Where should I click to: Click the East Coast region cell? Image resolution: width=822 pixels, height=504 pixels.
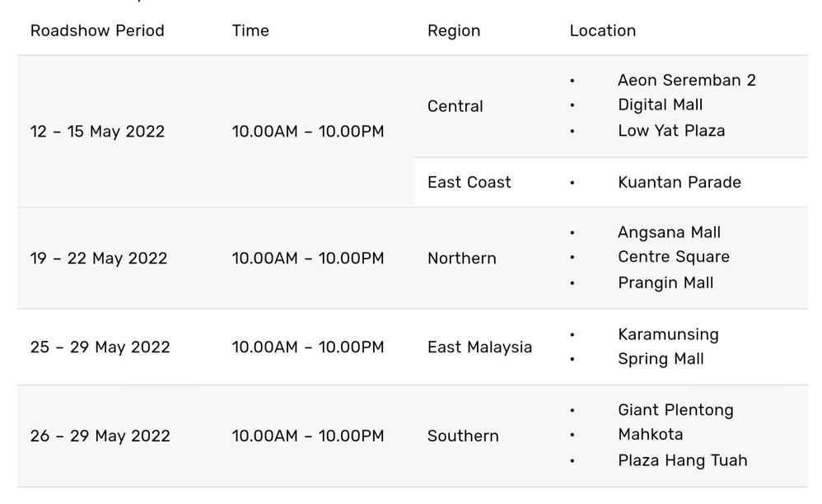click(469, 182)
